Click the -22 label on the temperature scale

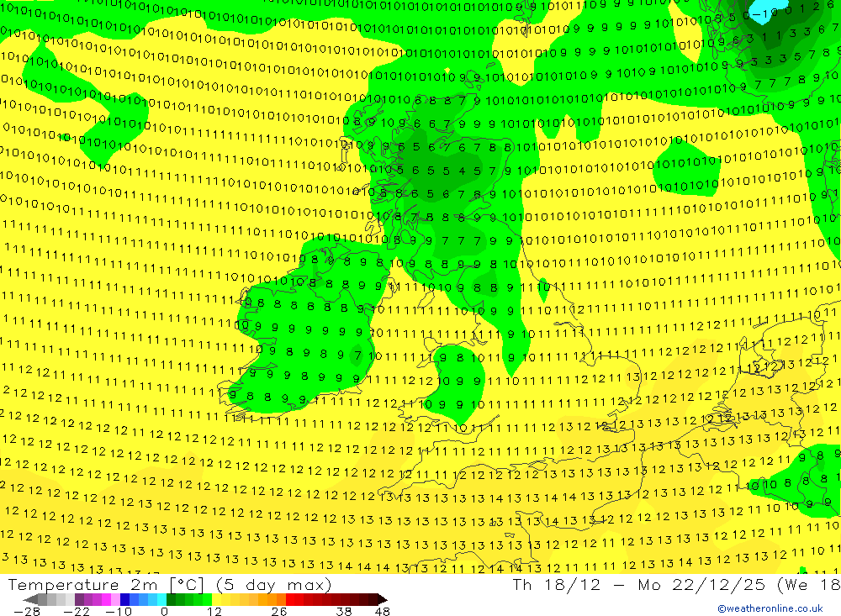point(77,611)
